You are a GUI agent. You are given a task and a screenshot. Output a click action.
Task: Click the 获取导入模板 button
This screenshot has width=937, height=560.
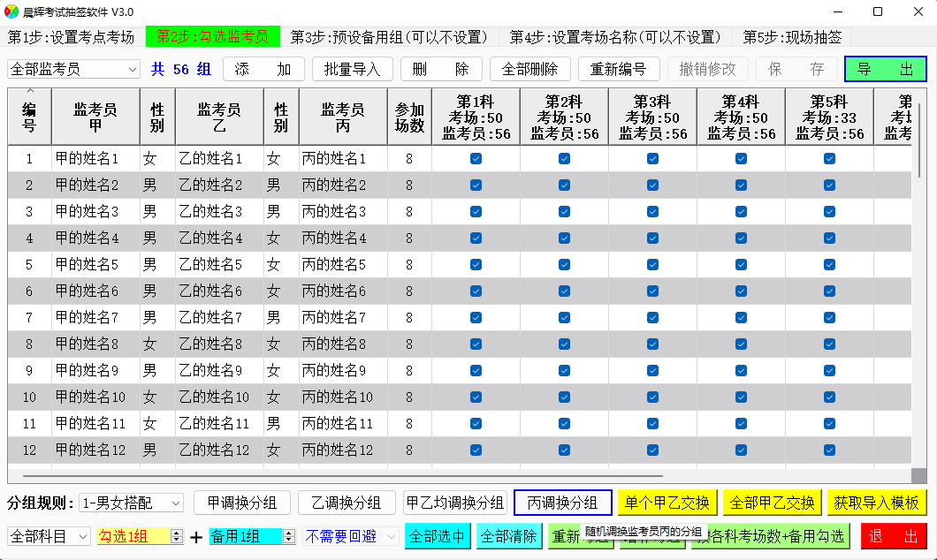pyautogui.click(x=877, y=503)
